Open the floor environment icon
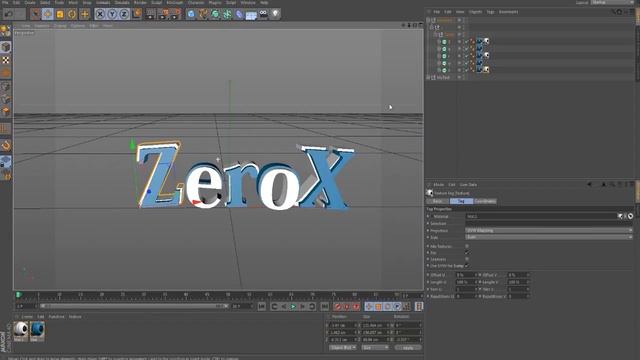The height and width of the screenshot is (360, 640). click(x=251, y=15)
